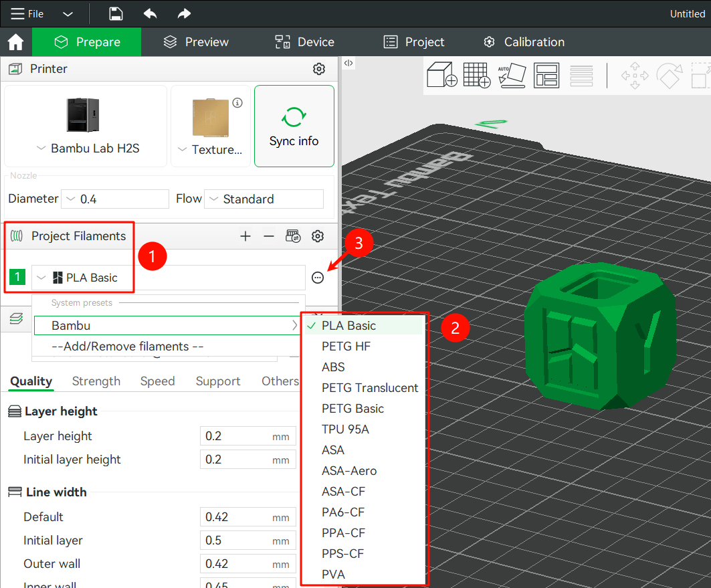Click the Sync info button

coord(294,126)
